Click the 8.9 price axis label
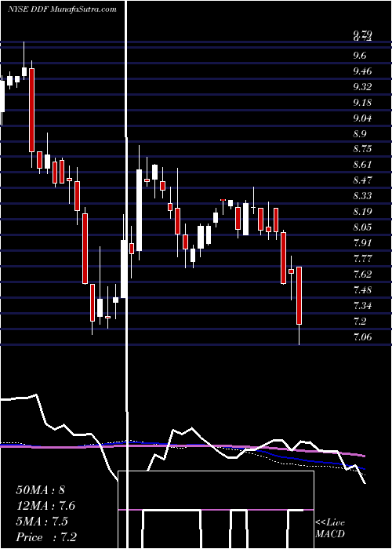 click(360, 134)
